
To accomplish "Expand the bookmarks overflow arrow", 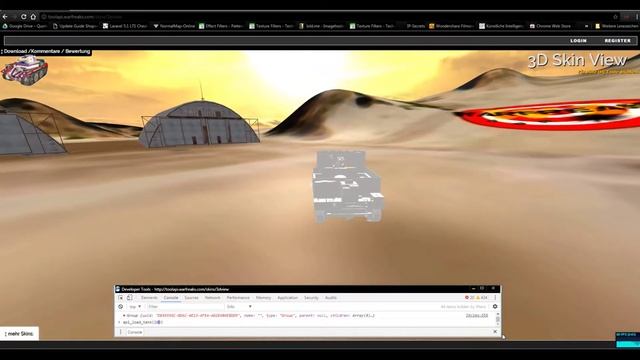I will click(x=587, y=26).
